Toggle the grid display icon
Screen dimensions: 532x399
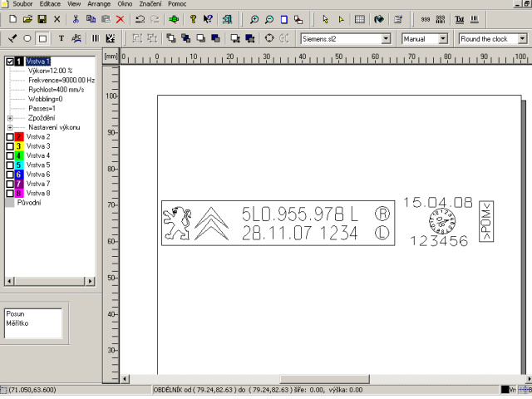(x=360, y=19)
